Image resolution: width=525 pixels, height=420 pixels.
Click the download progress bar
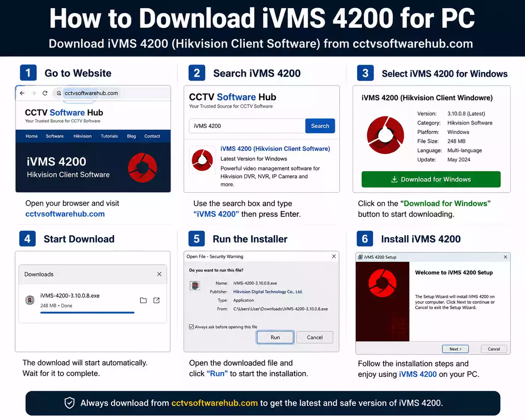87,313
